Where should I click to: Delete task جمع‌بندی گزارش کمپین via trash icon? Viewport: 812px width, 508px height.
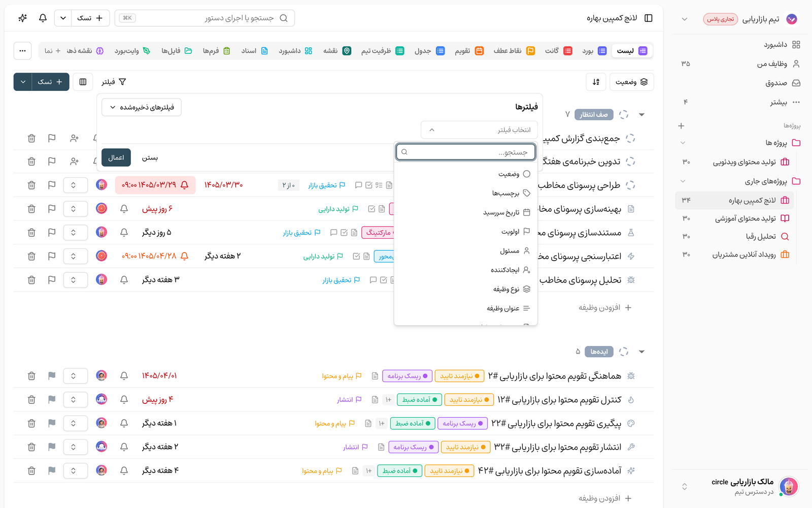pos(31,138)
